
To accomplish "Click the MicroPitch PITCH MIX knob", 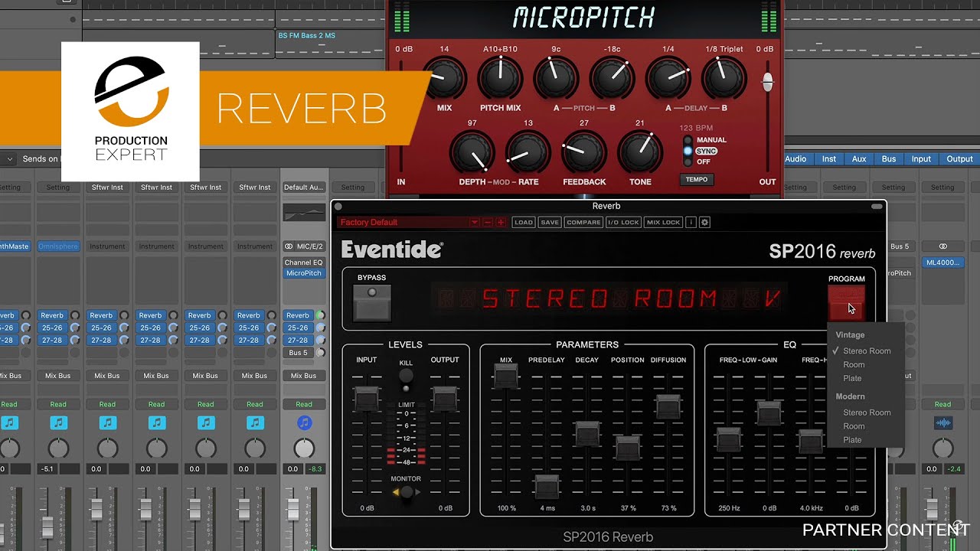I will click(x=500, y=79).
